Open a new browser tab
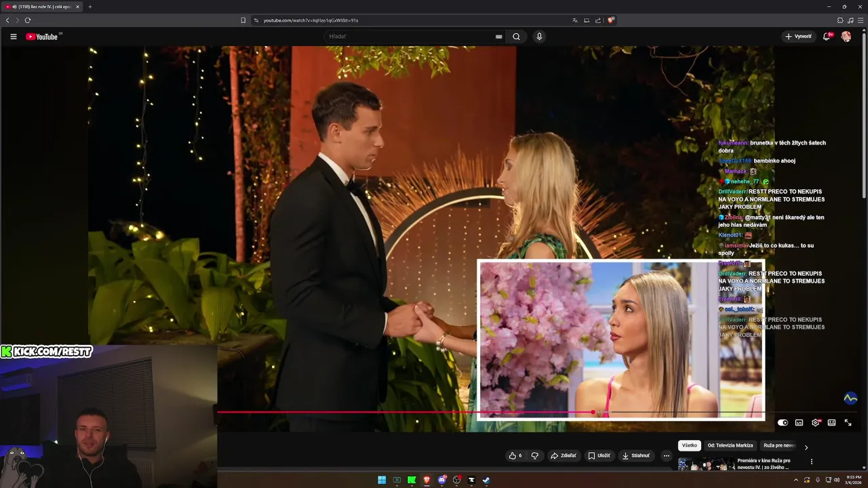The image size is (868, 488). tap(90, 7)
